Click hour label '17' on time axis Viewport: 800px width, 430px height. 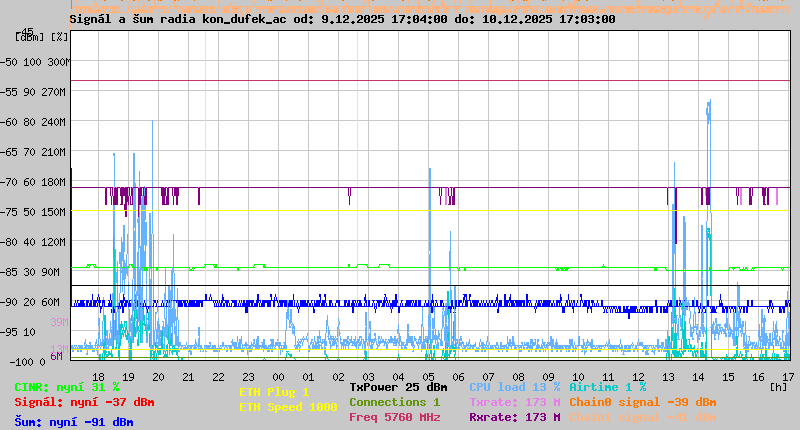click(788, 377)
